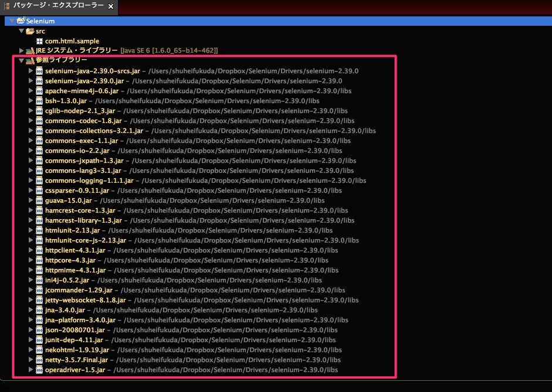This screenshot has width=552, height=392.
Task: Expand cglib-nodep-2.1_3.jar entry
Action: coord(31,110)
